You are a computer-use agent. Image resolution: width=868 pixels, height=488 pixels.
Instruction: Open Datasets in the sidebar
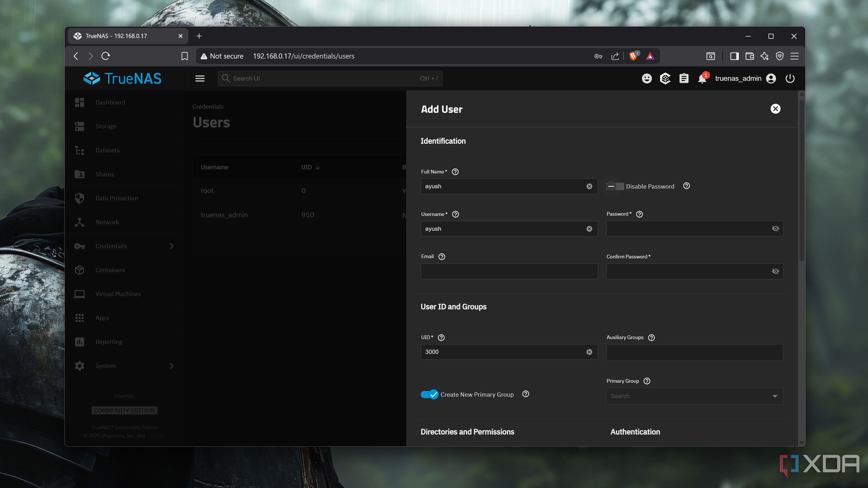(125, 150)
